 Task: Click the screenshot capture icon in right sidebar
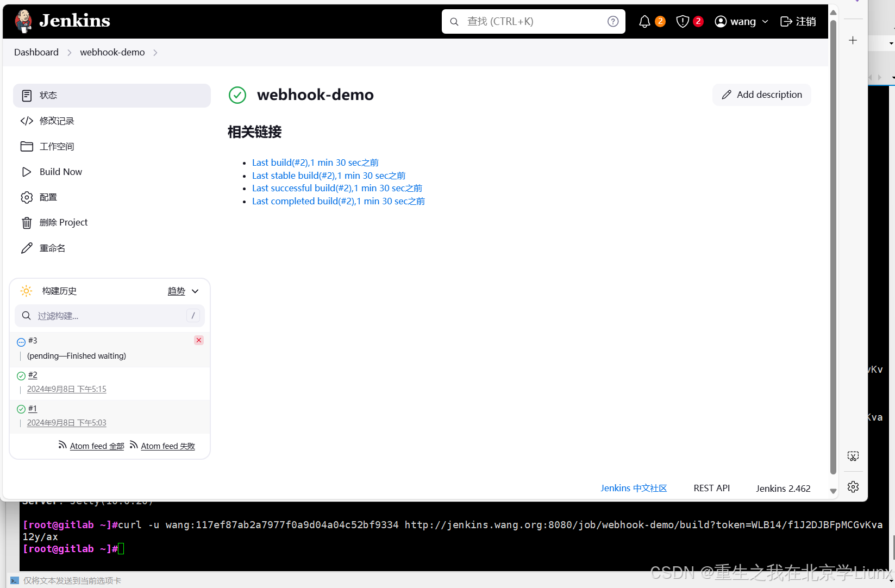pyautogui.click(x=853, y=456)
